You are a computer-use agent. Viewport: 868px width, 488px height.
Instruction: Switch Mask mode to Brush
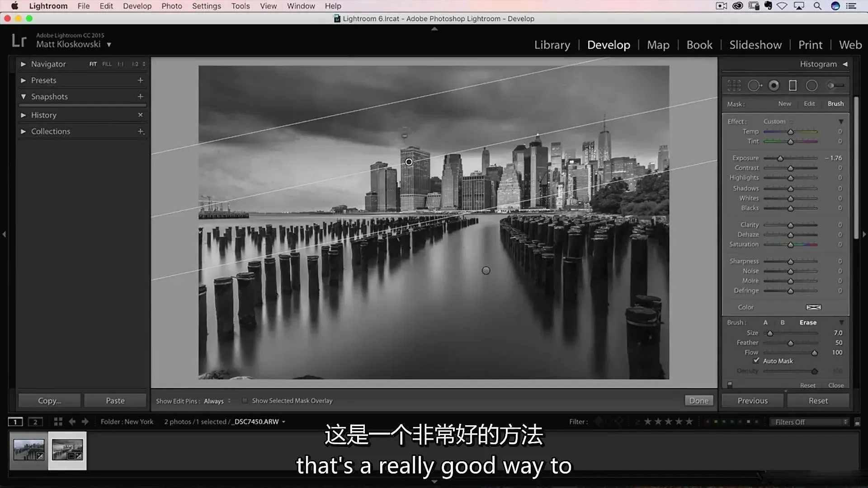point(835,103)
